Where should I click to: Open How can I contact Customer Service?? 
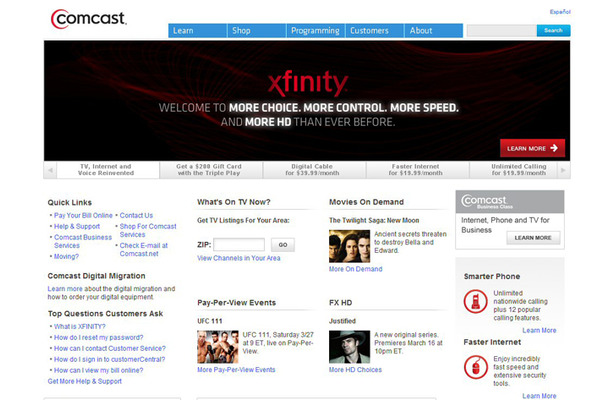tap(110, 348)
